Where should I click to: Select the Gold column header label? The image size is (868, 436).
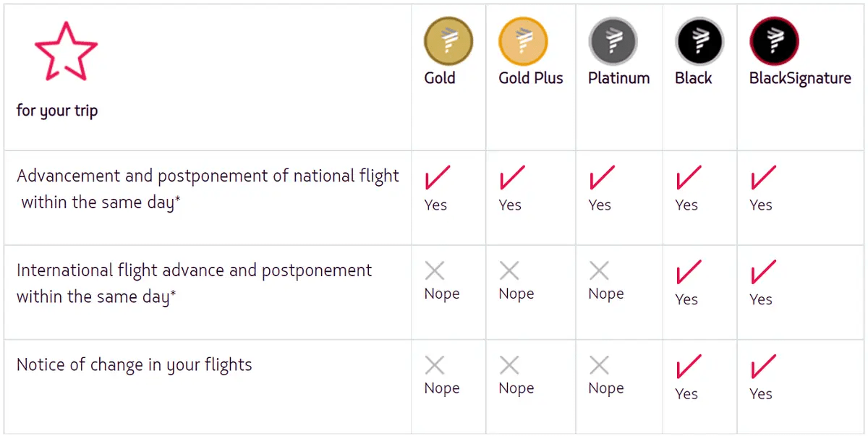click(x=440, y=78)
